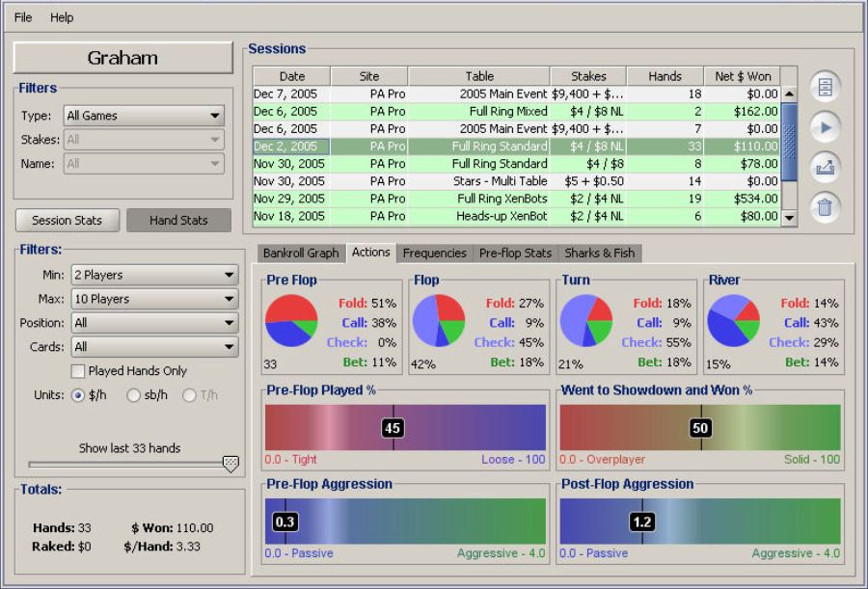The image size is (868, 589).
Task: Select the $/h units radio button
Action: [78, 395]
